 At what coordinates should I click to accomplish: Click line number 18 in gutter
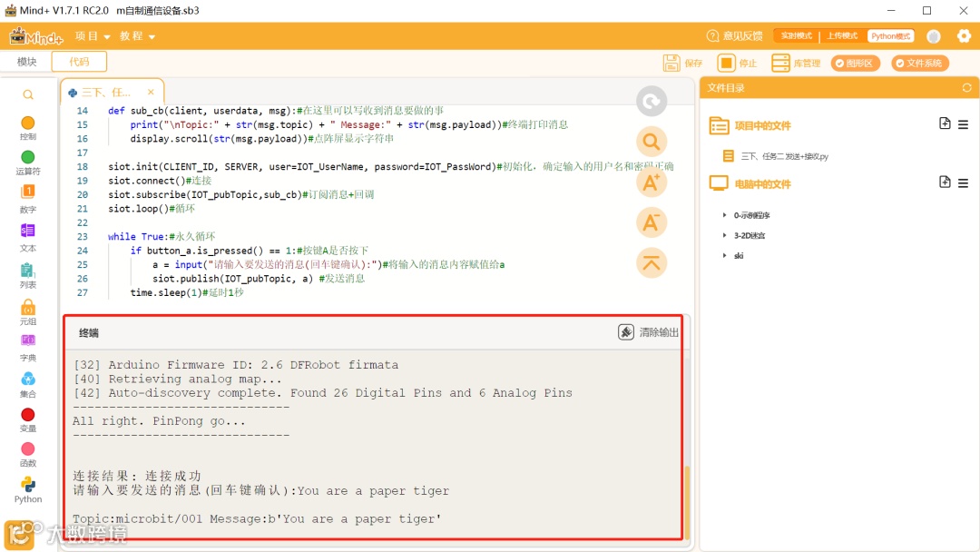tap(83, 167)
